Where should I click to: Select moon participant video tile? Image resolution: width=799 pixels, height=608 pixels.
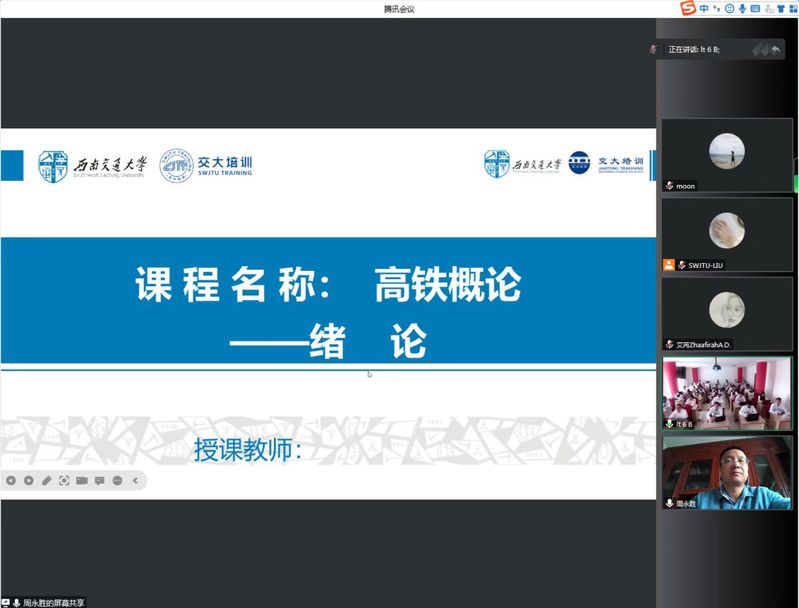[726, 154]
